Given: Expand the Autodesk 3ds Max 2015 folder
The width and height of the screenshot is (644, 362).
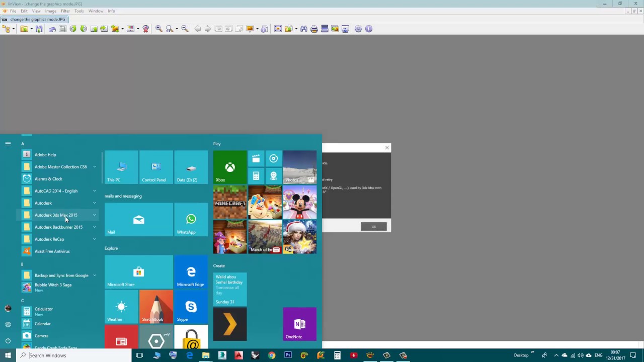Looking at the screenshot, I should [94, 215].
